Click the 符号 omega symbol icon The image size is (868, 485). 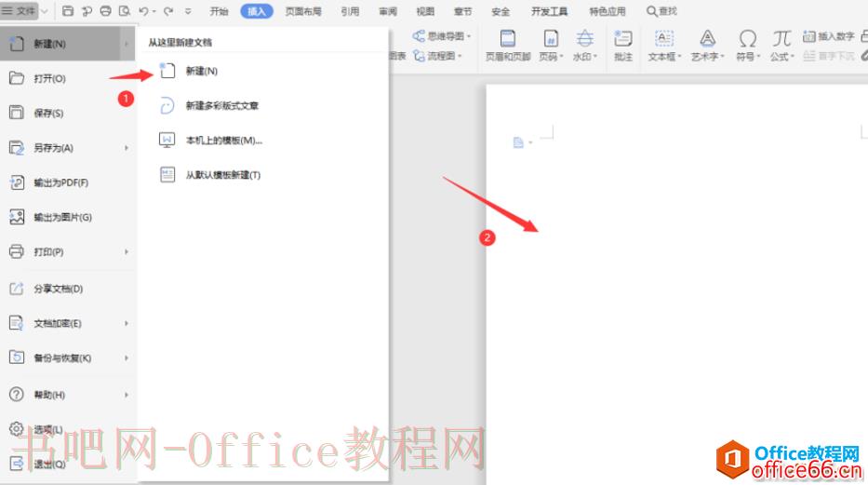748,39
